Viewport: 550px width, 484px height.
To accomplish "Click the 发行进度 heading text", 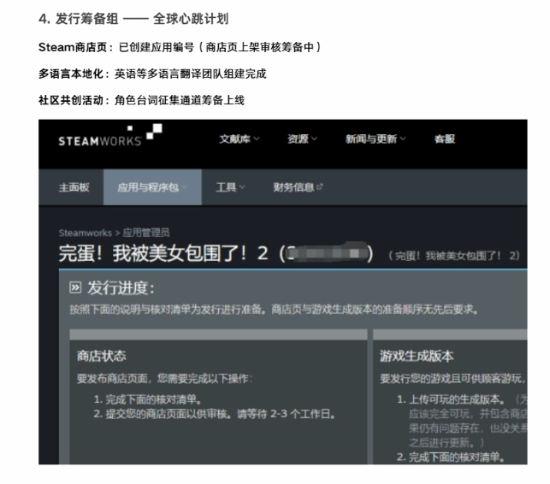I will point(121,288).
